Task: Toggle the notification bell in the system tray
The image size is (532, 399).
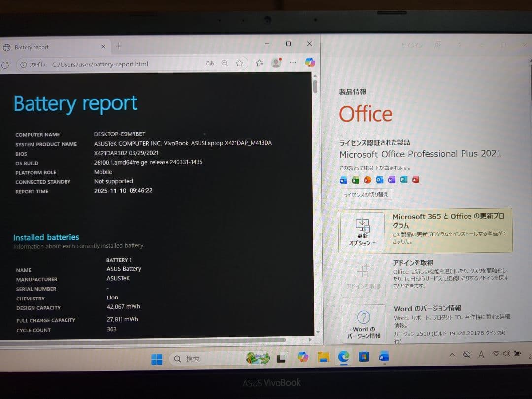Action: point(466,354)
